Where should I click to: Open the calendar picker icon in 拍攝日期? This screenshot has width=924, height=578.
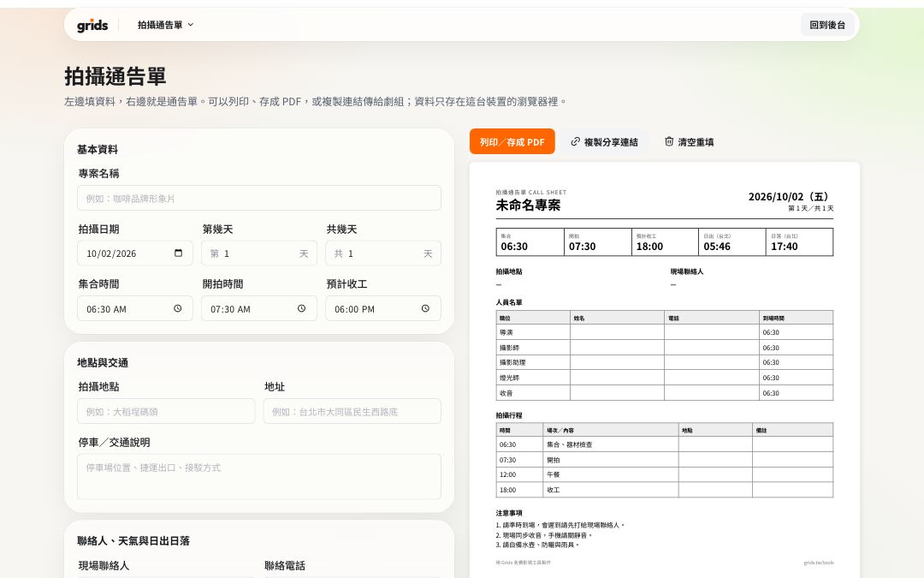178,253
